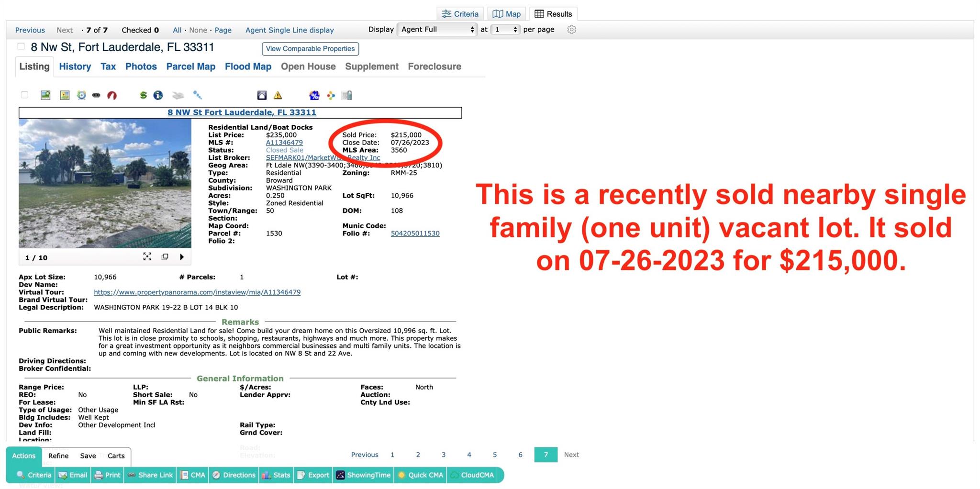
Task: Click the blue house percent icon
Action: [x=314, y=95]
